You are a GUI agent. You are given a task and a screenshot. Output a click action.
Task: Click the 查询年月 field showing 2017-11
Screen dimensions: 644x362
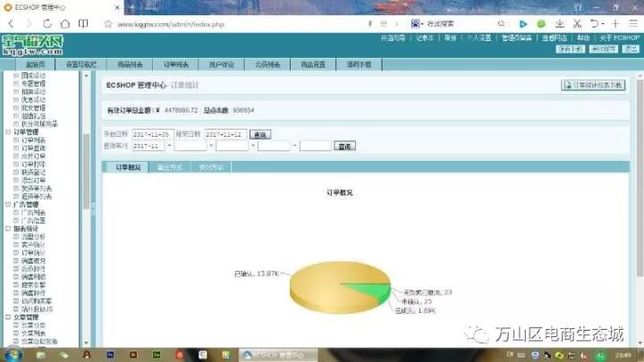coord(148,146)
